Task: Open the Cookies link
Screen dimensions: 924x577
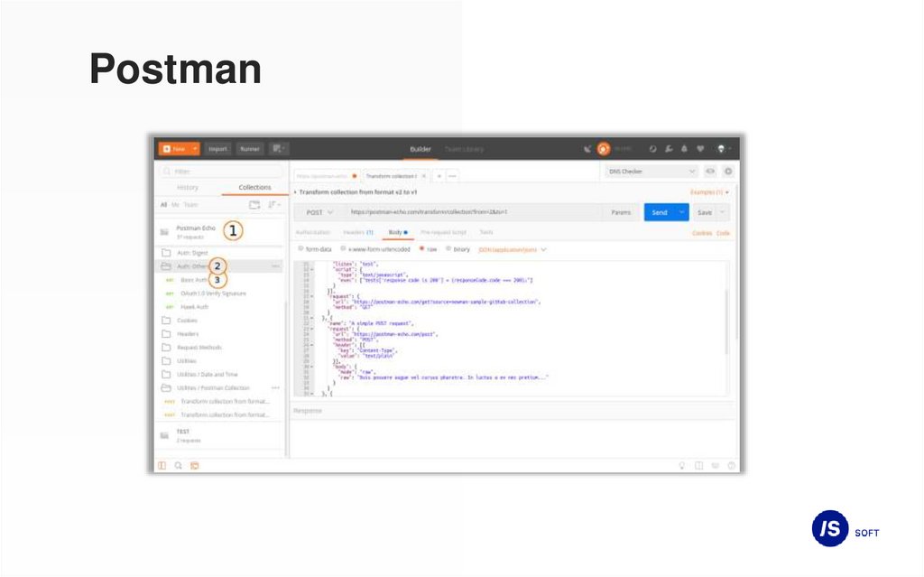Action: coord(702,233)
